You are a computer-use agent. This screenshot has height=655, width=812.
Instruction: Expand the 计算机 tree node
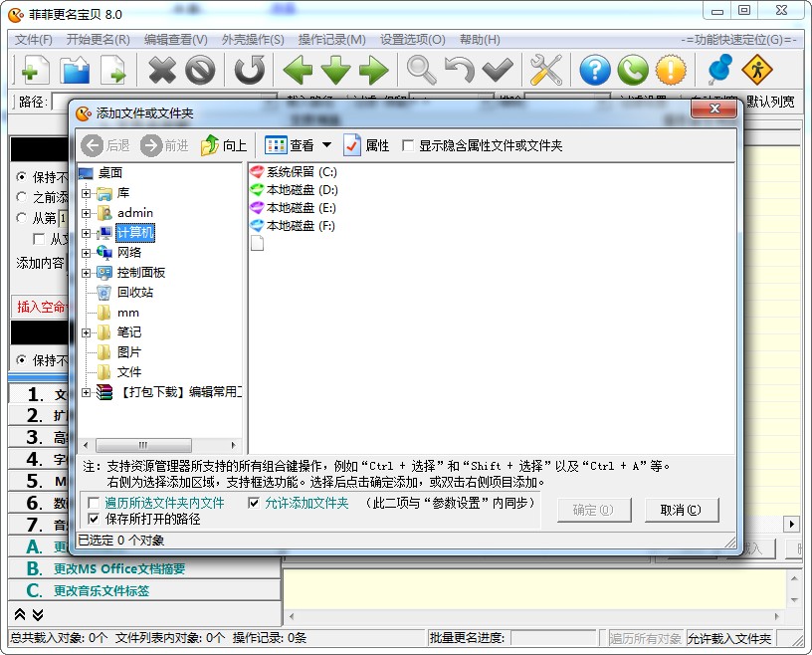tap(86, 233)
